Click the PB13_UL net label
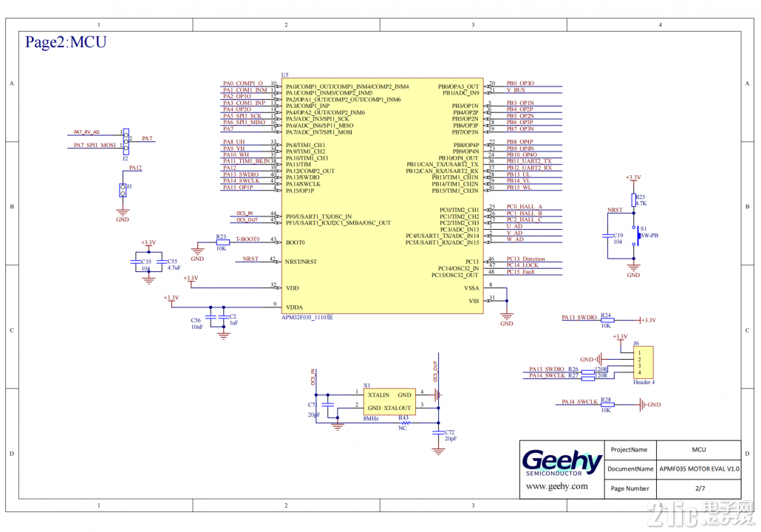Image resolution: width=761 pixels, height=532 pixels. (519, 174)
